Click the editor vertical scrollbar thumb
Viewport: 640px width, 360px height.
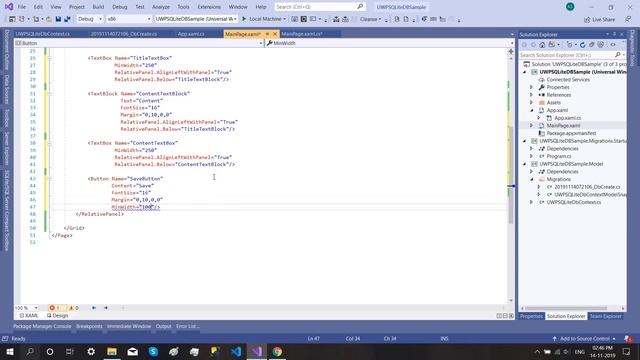pos(511,176)
